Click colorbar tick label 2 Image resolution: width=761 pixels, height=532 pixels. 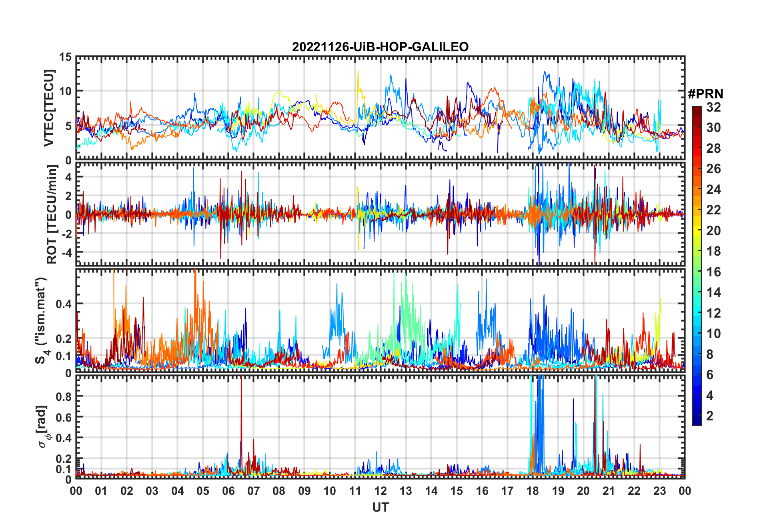[710, 416]
